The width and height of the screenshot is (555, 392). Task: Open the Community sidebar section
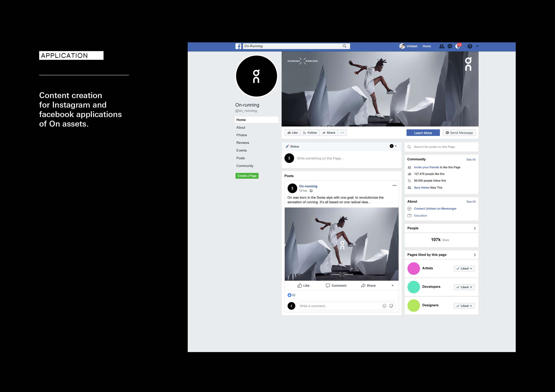coord(245,166)
